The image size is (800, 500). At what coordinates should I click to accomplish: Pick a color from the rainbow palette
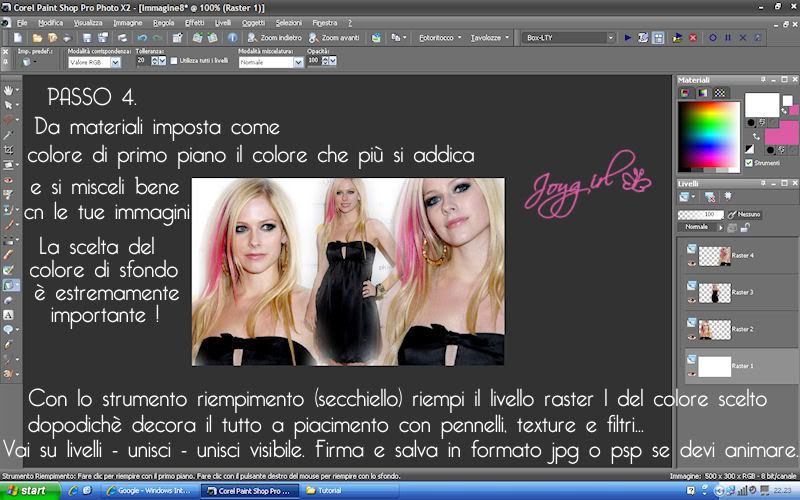pos(709,136)
